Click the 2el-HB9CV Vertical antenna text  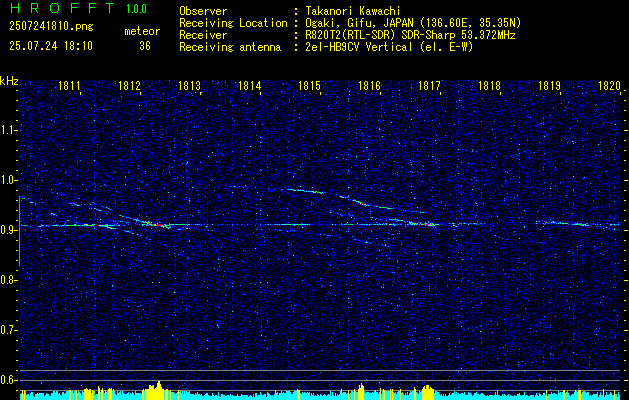click(x=389, y=47)
